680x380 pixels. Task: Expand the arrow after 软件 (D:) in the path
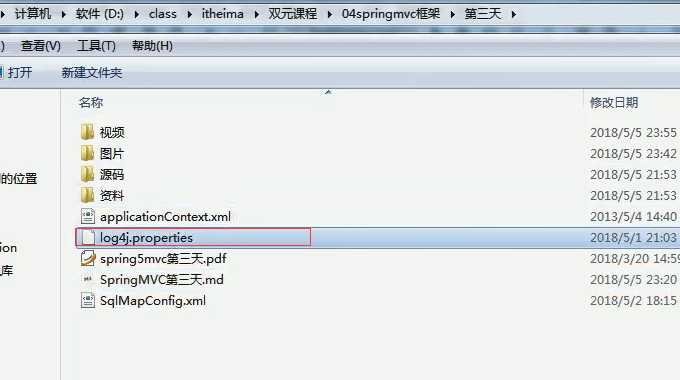(137, 14)
